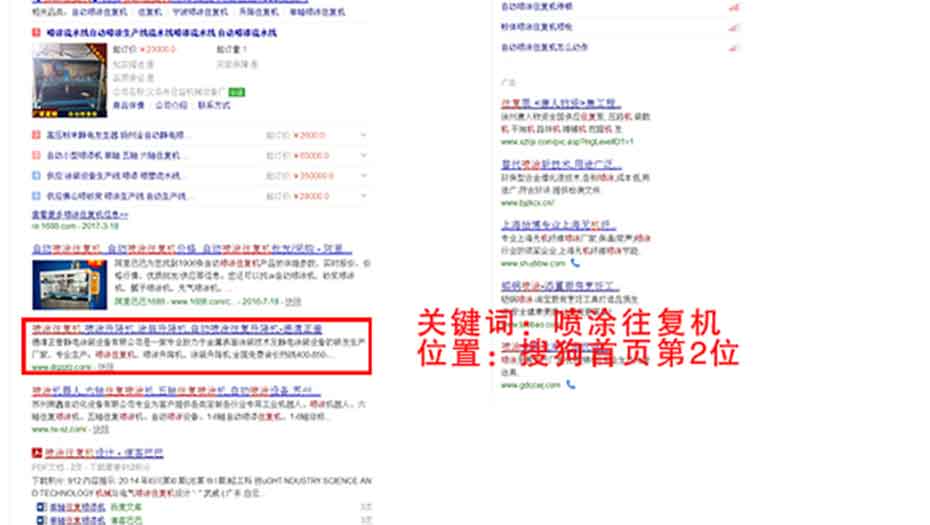Click the red icon on the ¥2600.0 listing row
The image size is (930, 525).
(37, 135)
